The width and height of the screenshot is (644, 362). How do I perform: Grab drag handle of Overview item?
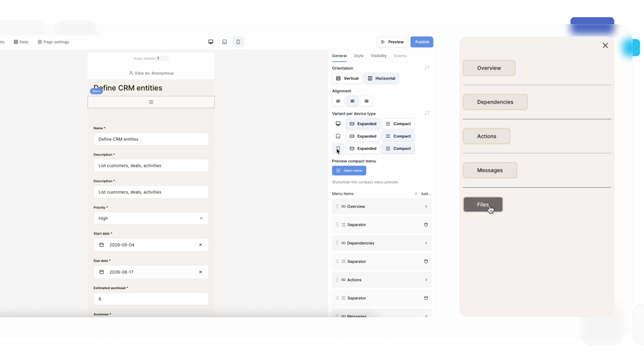[x=337, y=206]
